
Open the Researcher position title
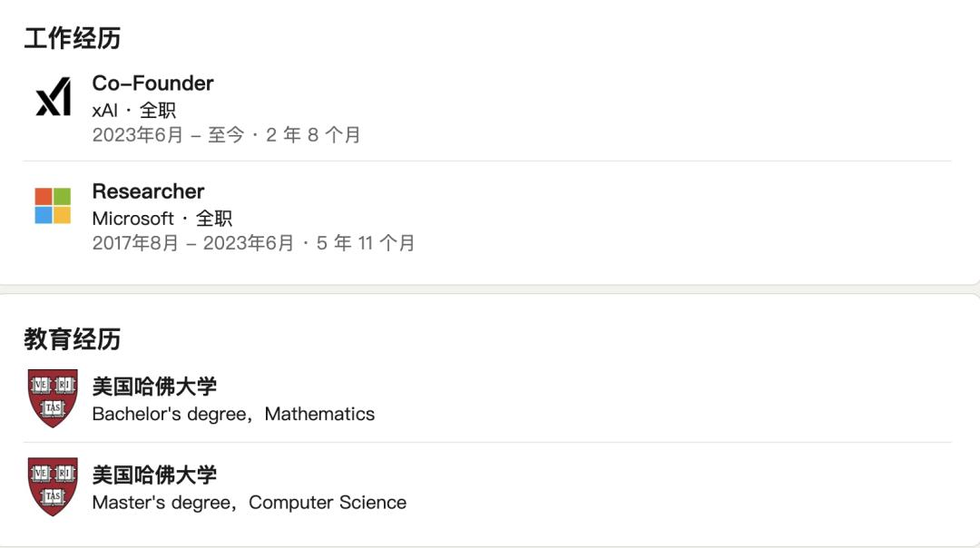148,191
